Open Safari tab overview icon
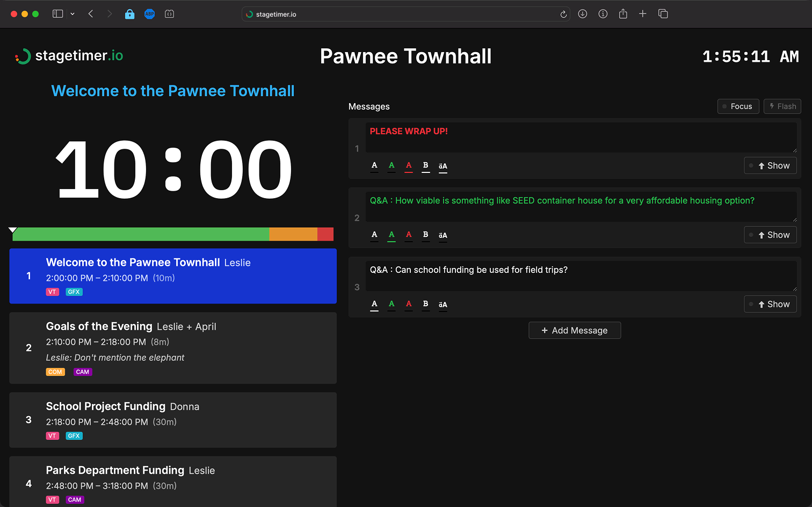This screenshot has height=507, width=812. (x=663, y=14)
